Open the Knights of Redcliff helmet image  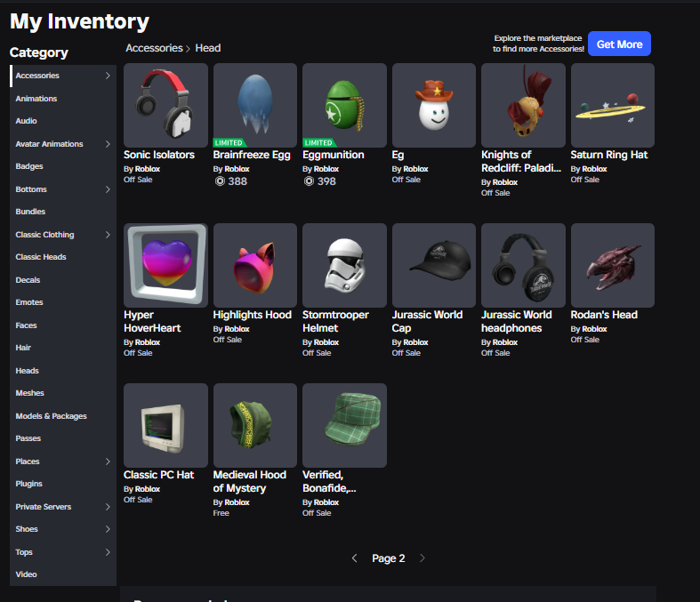click(523, 105)
